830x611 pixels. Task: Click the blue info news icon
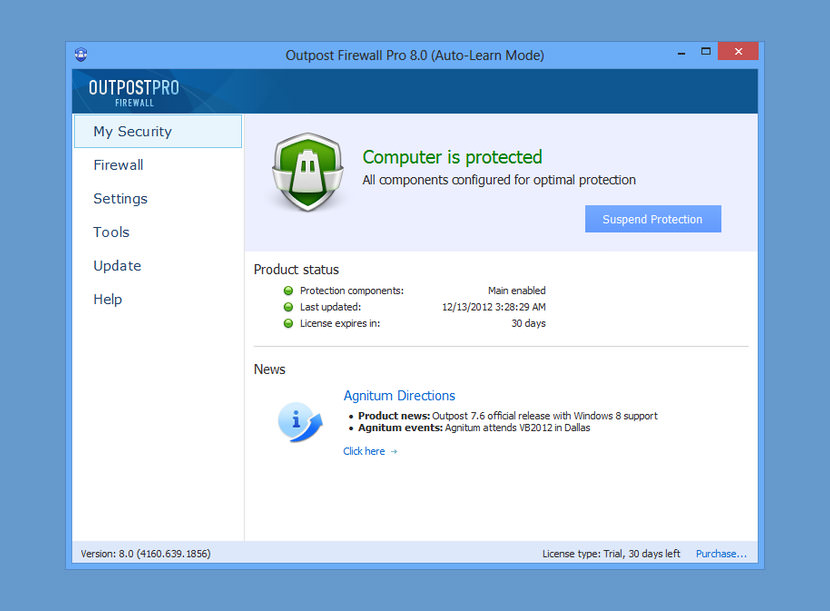pos(300,422)
